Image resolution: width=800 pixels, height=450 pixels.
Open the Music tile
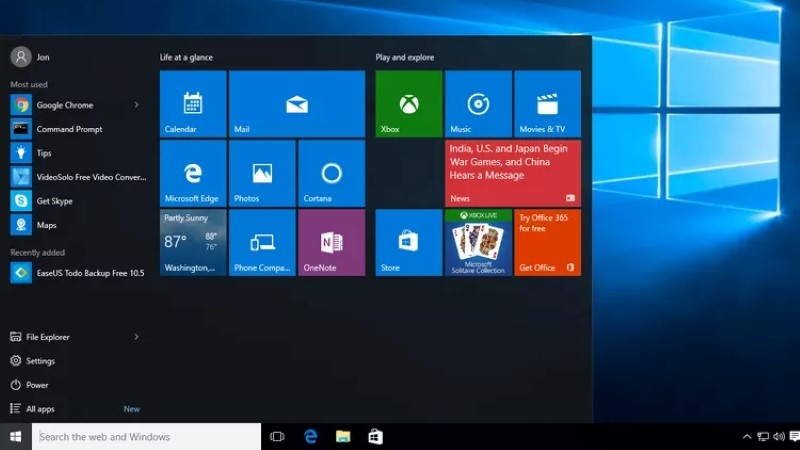pyautogui.click(x=478, y=104)
